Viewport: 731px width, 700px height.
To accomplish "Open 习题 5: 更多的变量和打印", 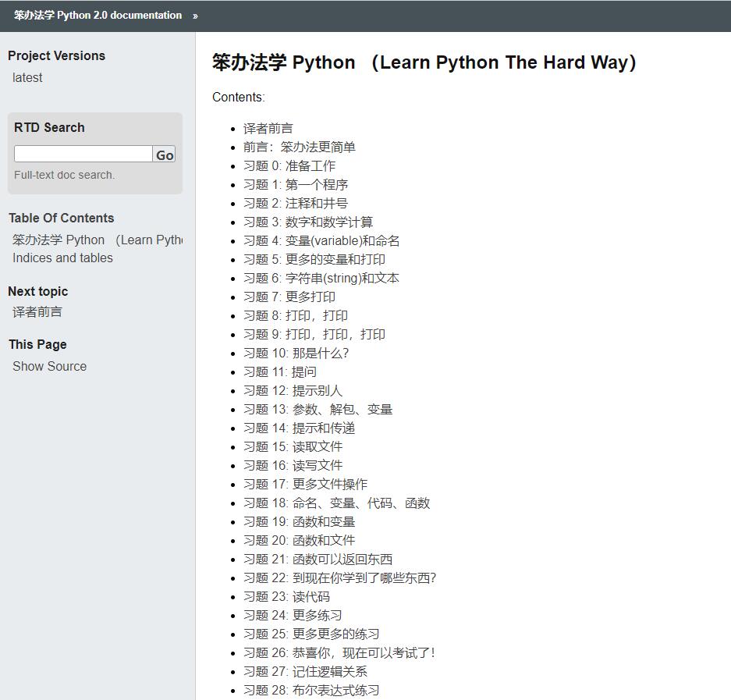I will (x=315, y=259).
